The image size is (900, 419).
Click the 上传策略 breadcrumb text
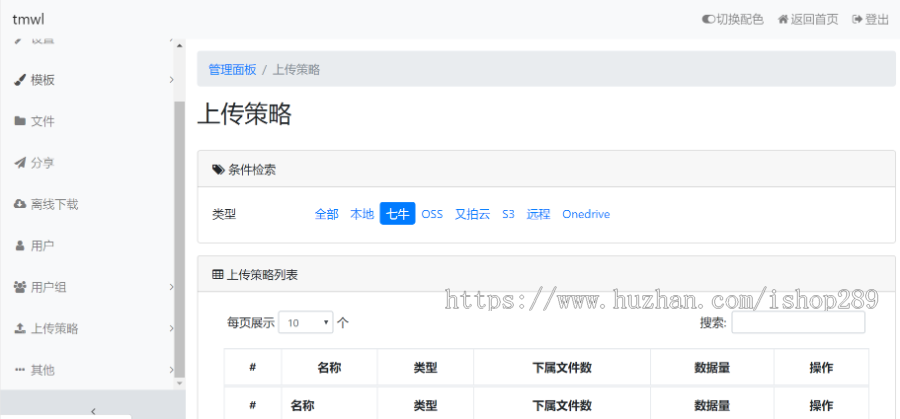point(296,70)
